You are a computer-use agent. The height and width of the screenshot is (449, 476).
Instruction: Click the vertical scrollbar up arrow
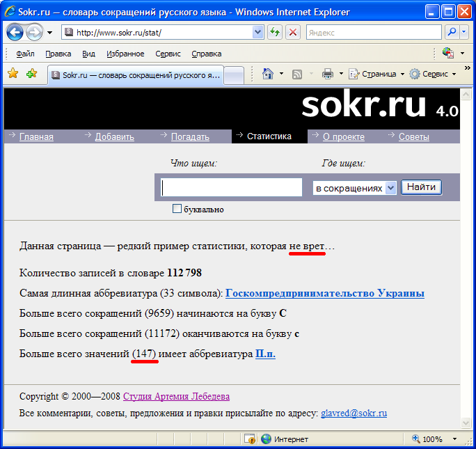[x=466, y=94]
